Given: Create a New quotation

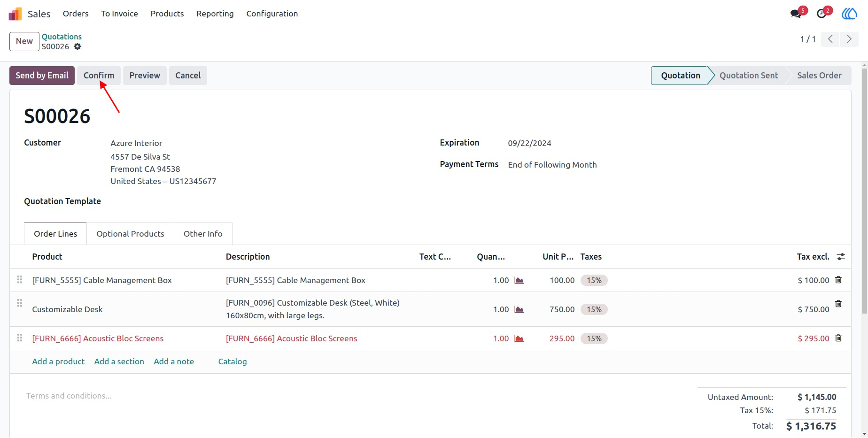Looking at the screenshot, I should pos(24,41).
